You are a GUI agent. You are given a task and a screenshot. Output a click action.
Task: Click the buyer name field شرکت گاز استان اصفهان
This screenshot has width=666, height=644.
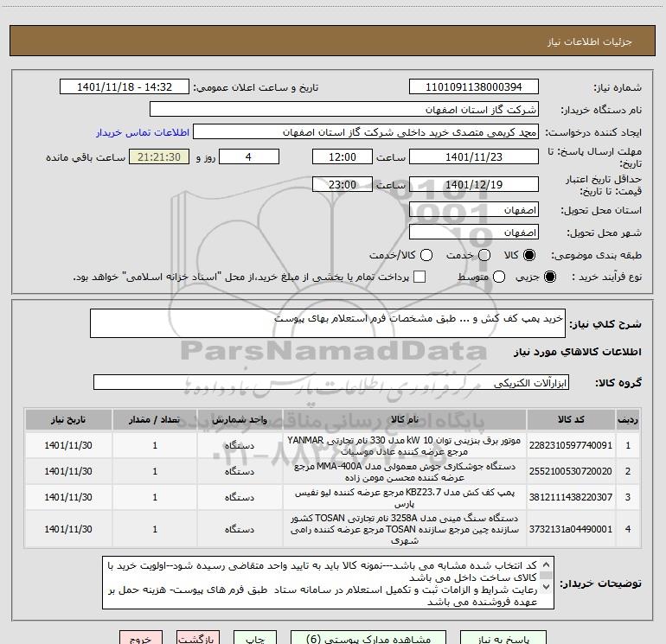click(344, 109)
